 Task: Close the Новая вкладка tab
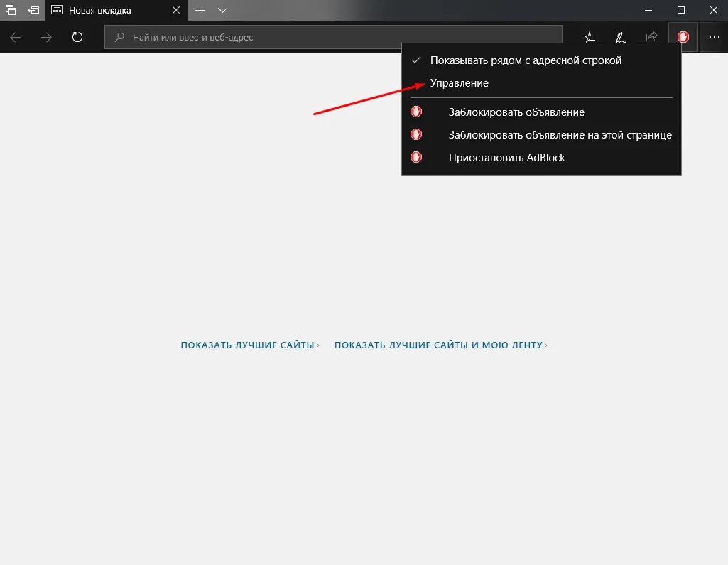click(176, 10)
